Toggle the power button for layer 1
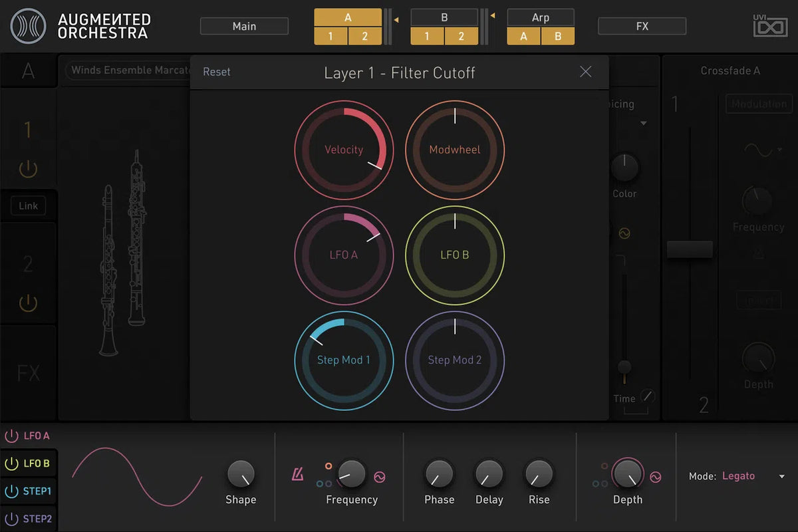 tap(28, 170)
